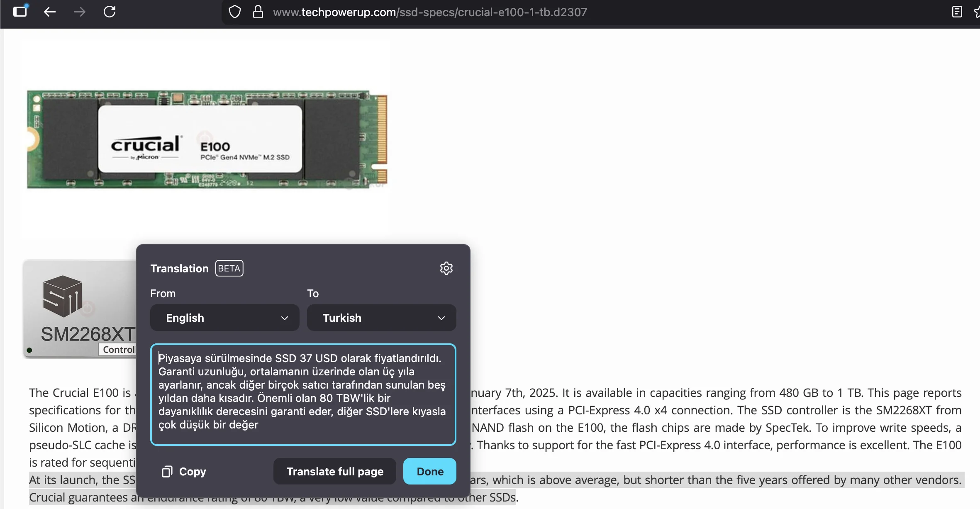Click Translate full page
The image size is (980, 509).
(x=334, y=471)
